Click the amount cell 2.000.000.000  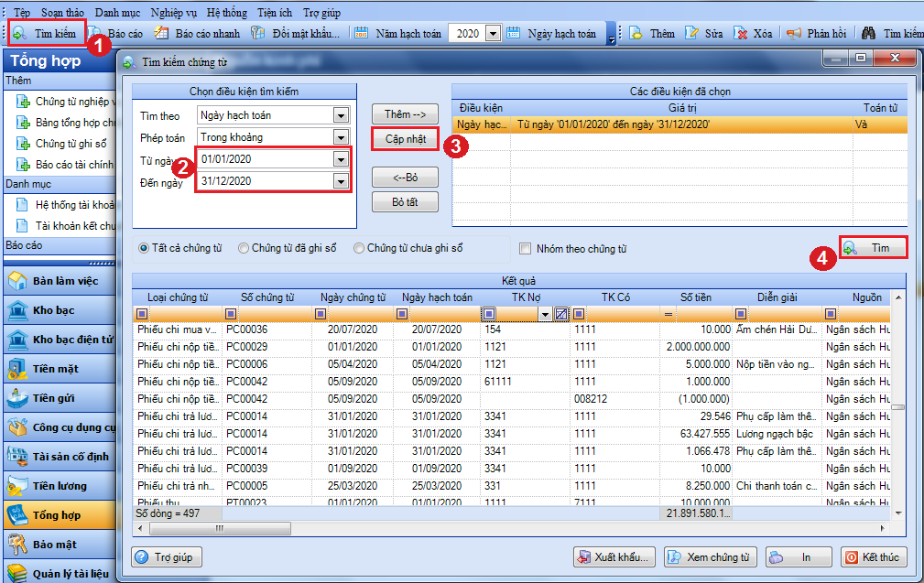point(698,347)
